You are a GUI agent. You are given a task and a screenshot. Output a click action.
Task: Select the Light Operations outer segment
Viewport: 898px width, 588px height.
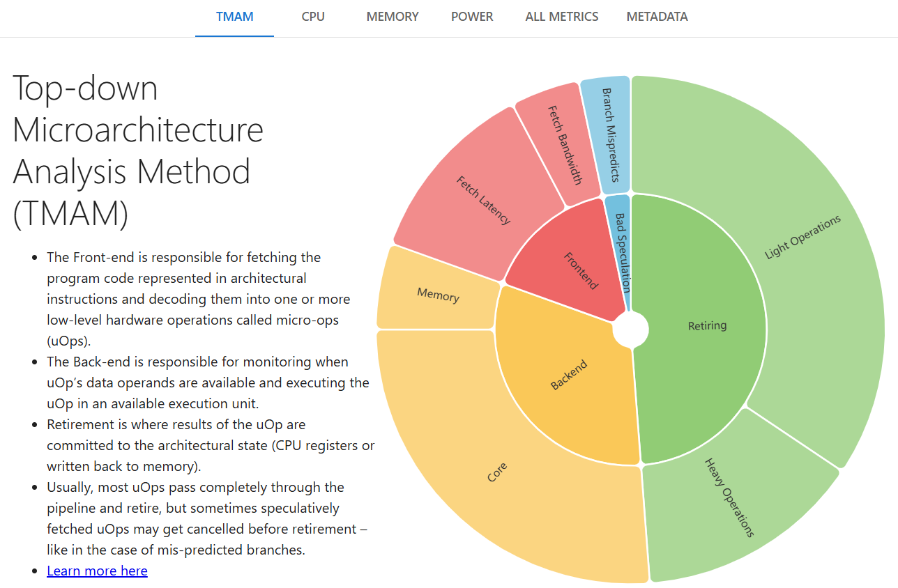point(802,237)
